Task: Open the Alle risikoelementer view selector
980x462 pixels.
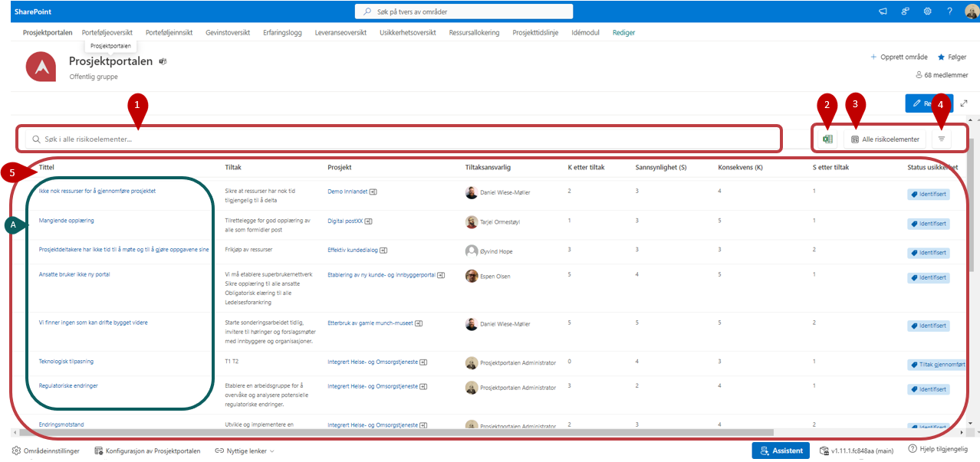Action: point(885,139)
